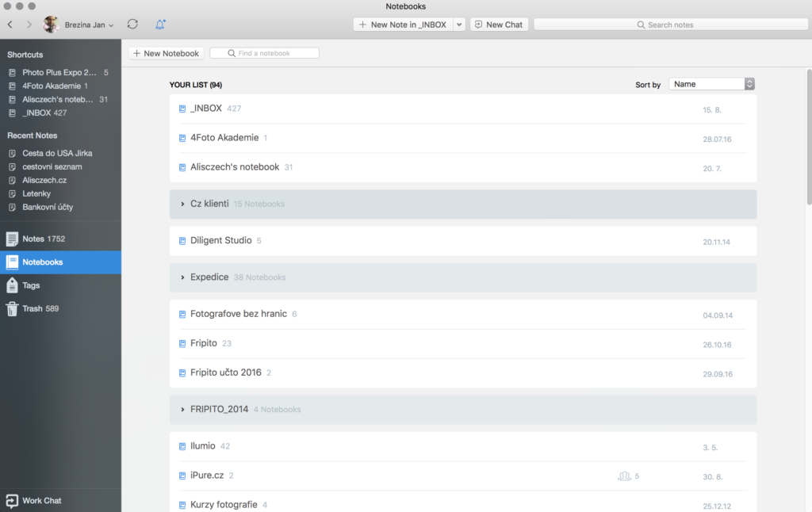Viewport: 812px width, 512px height.
Task: Click the sync icon in the toolbar
Action: tap(132, 25)
